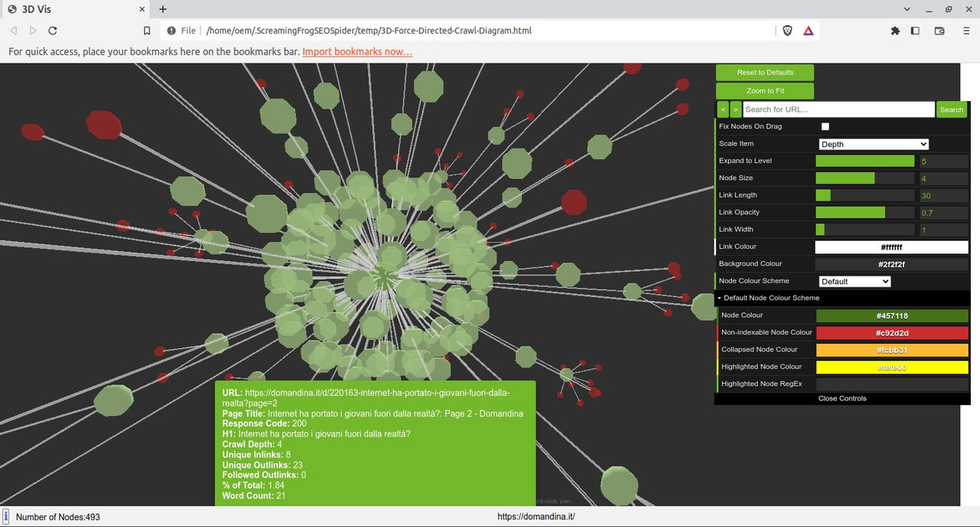This screenshot has height=527, width=980.
Task: Click the Reset to Defaults button
Action: click(765, 72)
